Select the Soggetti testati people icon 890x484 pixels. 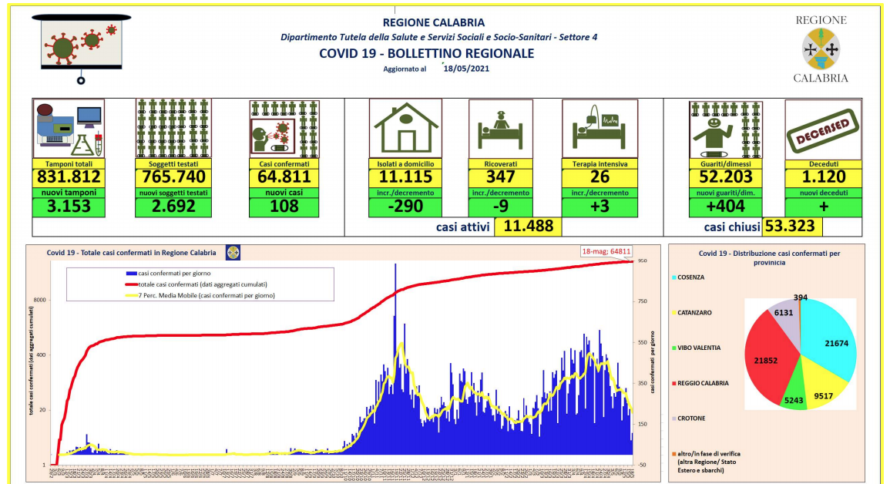172,128
